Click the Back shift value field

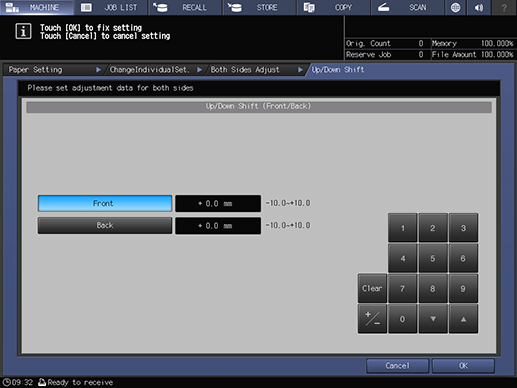218,226
